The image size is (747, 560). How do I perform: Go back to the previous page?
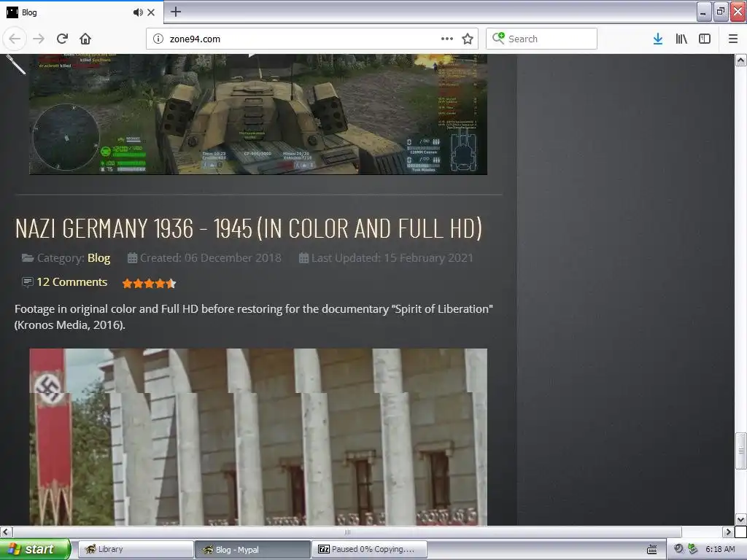(15, 39)
